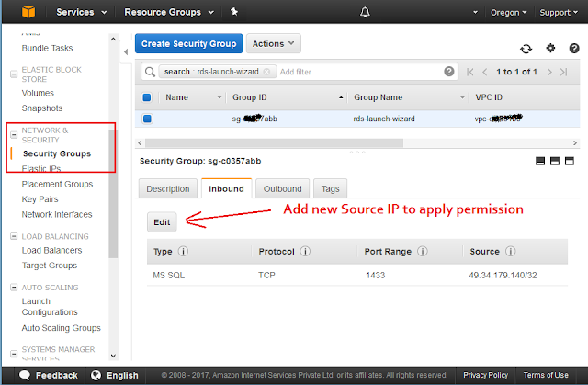Click the English globe icon
This screenshot has width=588, height=385.
[96, 375]
